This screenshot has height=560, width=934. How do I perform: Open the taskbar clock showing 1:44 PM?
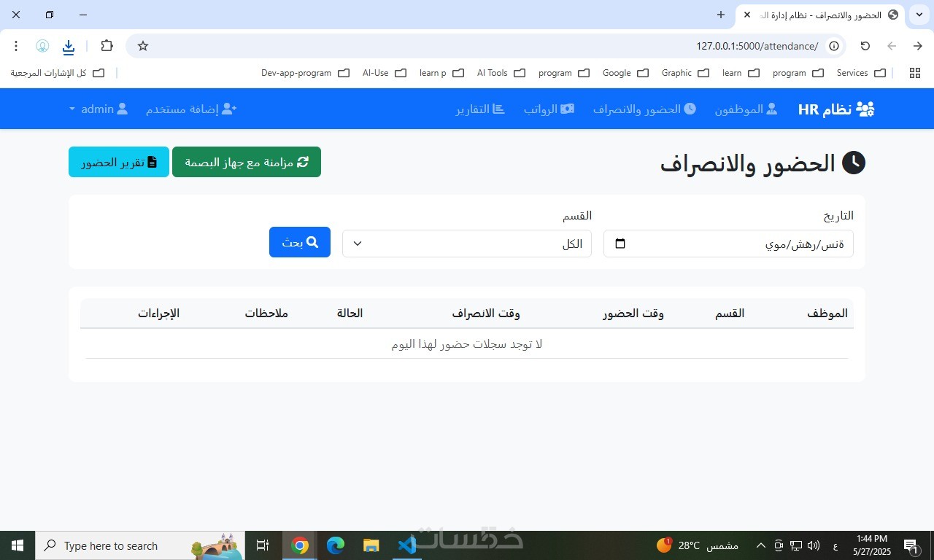click(x=872, y=545)
